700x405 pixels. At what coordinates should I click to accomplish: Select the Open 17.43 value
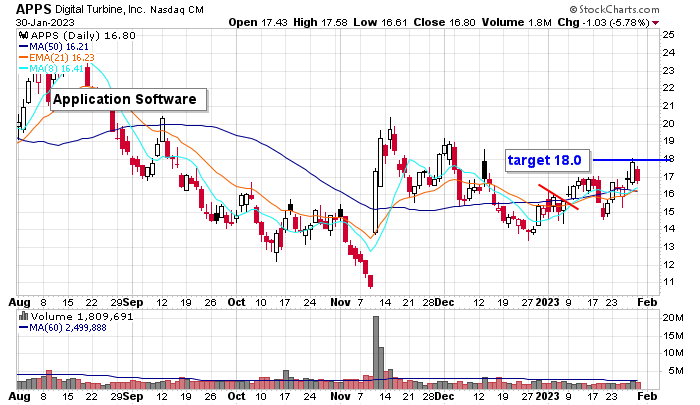[258, 22]
